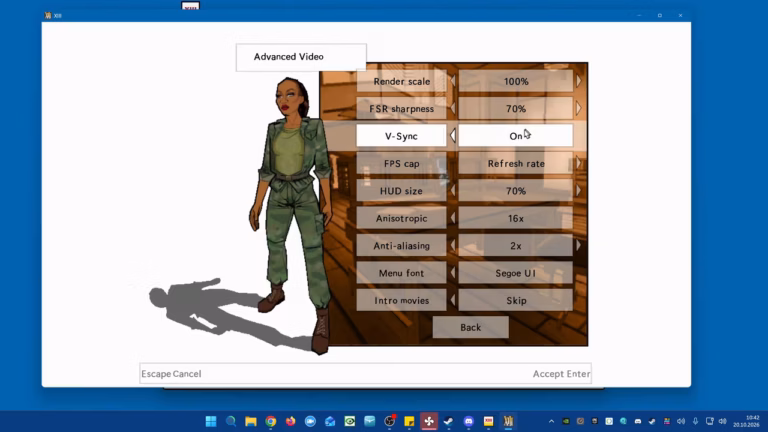
Task: Toggle V-Sync with its left arrow
Action: click(453, 136)
